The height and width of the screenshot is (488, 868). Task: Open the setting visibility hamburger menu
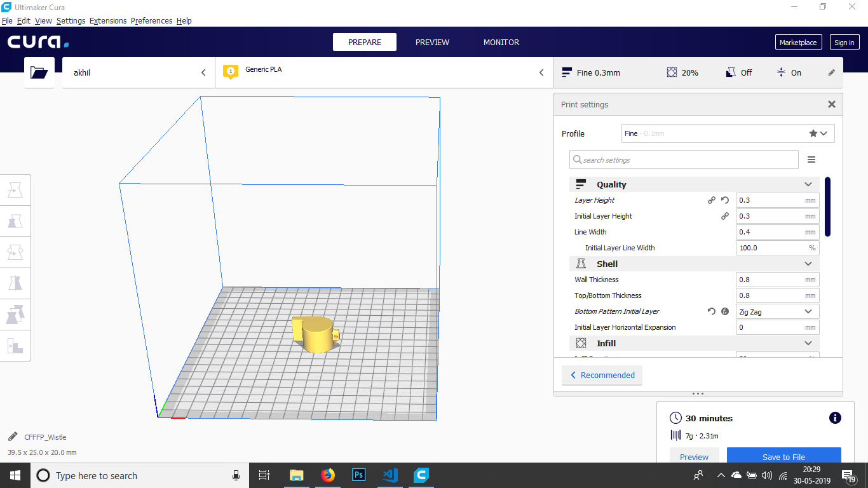click(811, 160)
